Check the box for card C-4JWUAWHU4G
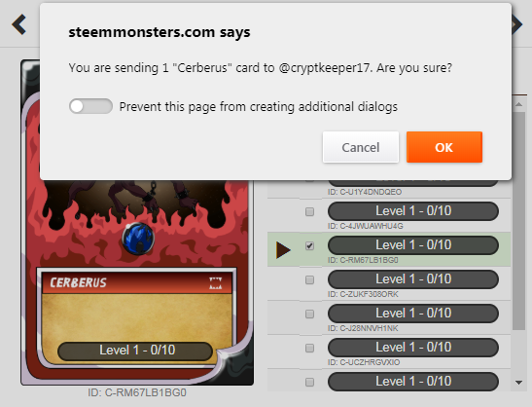 [x=309, y=212]
